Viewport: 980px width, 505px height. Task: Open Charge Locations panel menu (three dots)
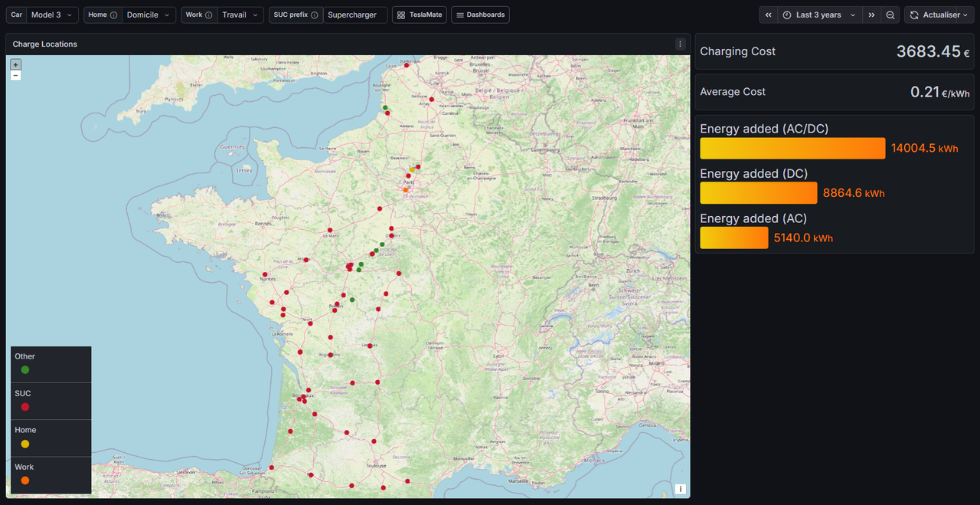(680, 44)
